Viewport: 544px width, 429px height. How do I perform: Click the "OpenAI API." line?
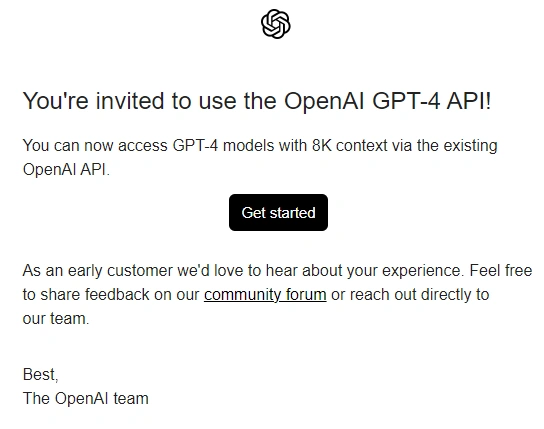point(66,170)
